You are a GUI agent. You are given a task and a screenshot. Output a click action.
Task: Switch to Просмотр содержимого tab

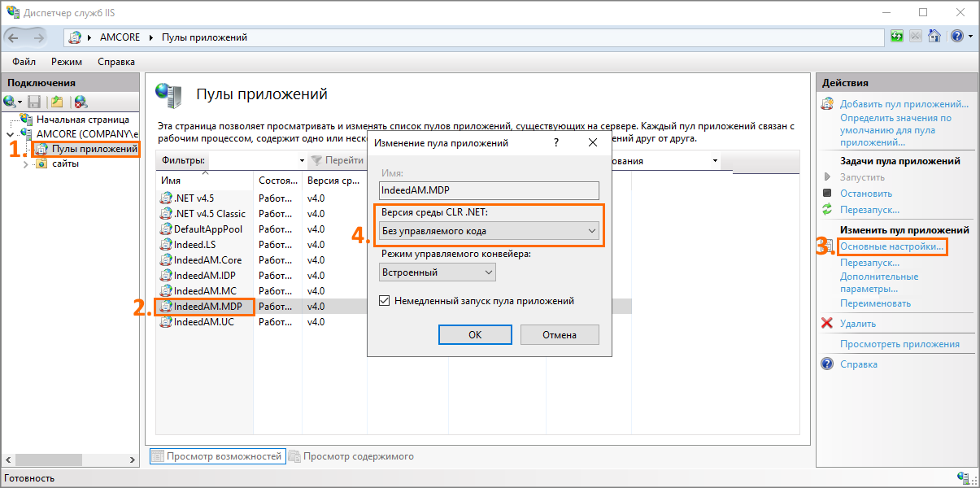tap(358, 456)
